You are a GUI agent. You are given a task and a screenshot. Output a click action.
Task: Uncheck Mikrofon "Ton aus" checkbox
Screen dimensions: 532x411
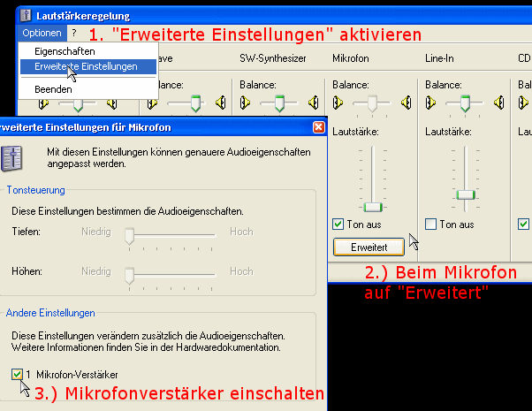(339, 225)
